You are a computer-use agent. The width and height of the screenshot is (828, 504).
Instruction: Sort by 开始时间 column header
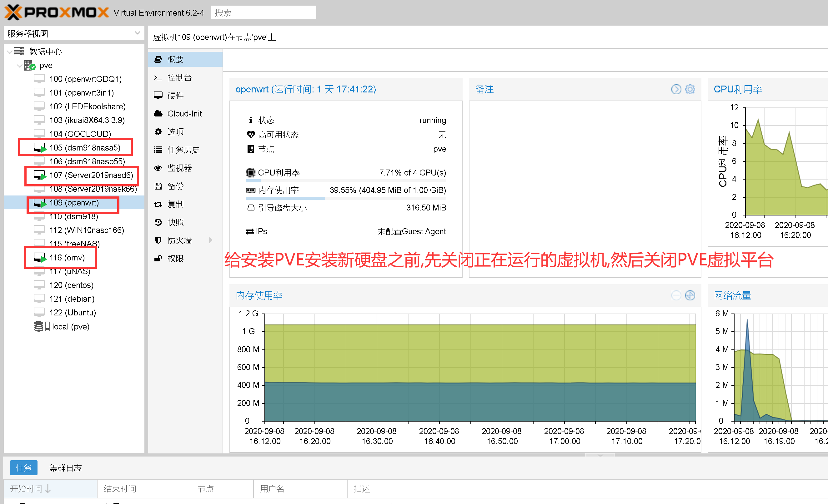click(x=50, y=489)
